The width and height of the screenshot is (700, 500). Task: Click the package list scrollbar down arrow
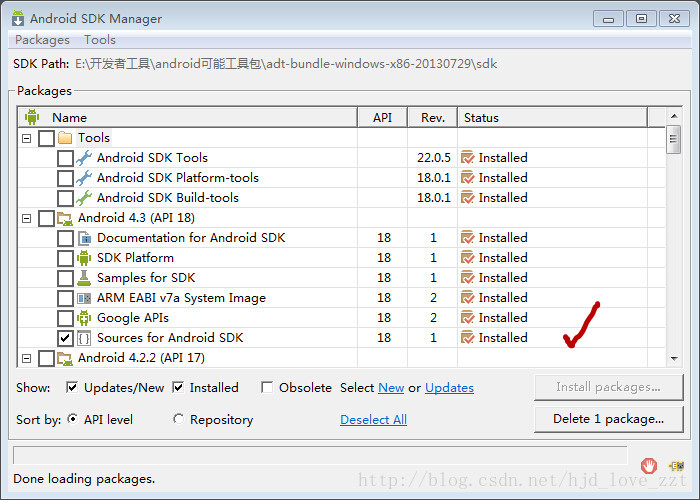[x=674, y=358]
